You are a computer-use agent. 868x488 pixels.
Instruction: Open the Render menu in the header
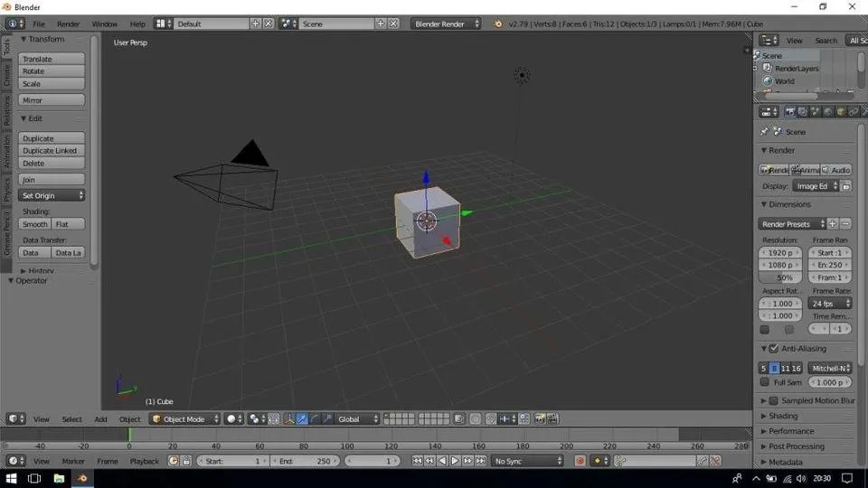point(68,23)
